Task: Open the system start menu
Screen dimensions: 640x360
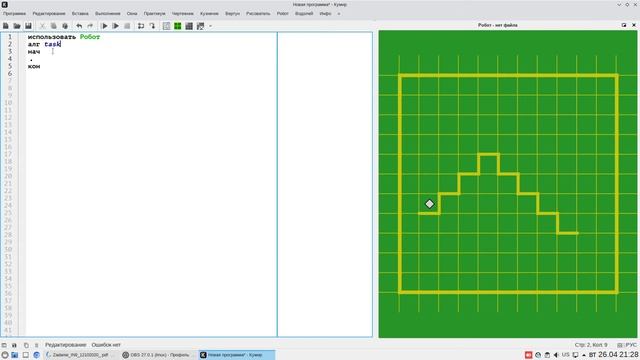Action: [x=5, y=355]
